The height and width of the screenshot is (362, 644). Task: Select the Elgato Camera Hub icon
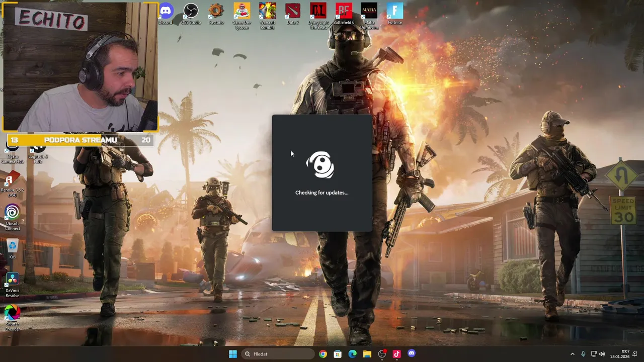click(12, 154)
